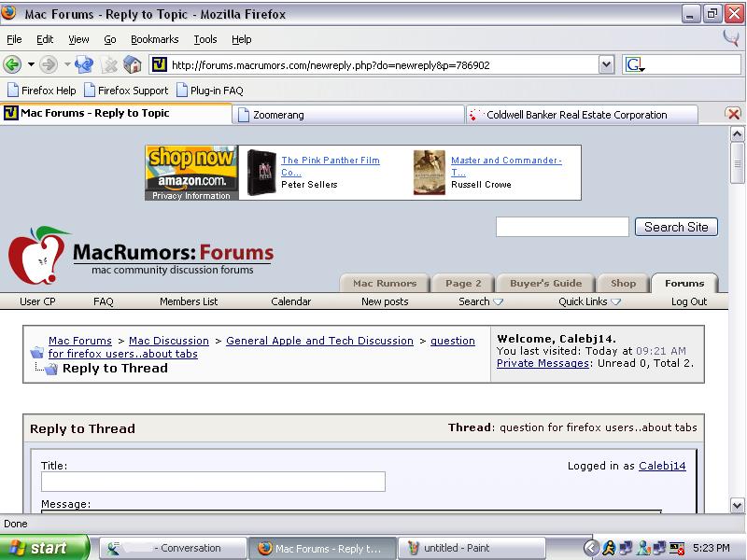Switch to the Zoomerang tab
Viewport: 747px width, 560px height.
coord(347,115)
